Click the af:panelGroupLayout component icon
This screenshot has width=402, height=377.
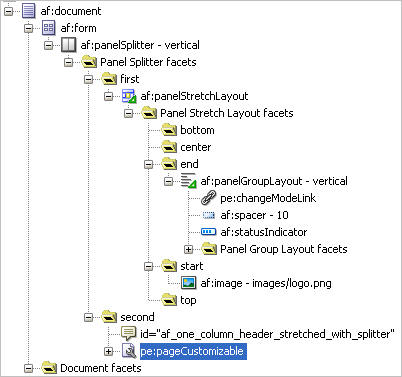(189, 181)
